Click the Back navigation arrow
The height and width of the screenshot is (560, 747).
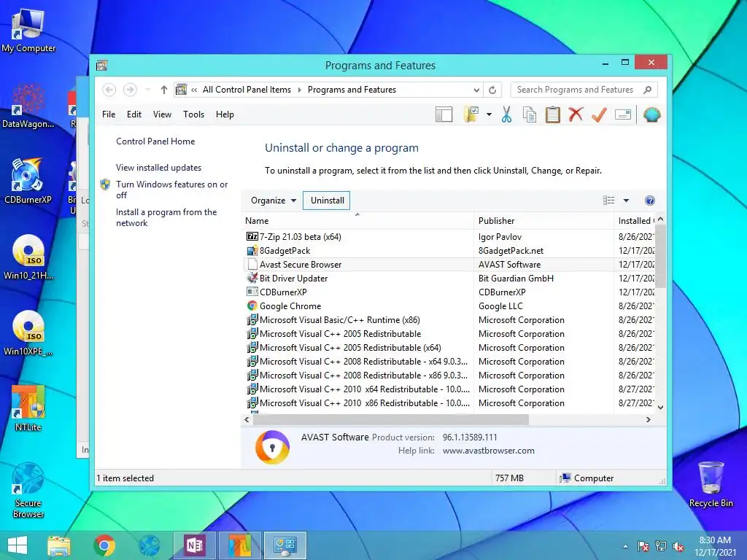(109, 90)
